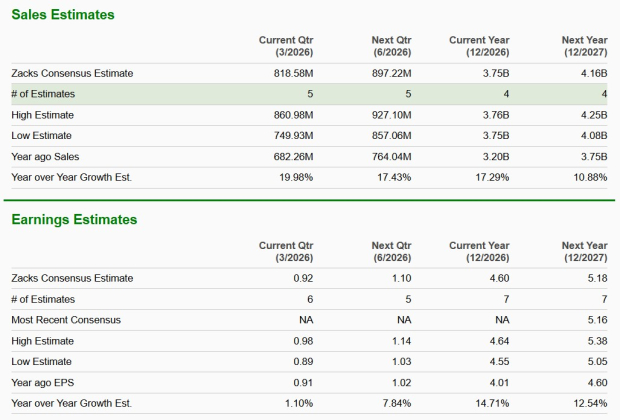
Task: Select Earnings table Next Year (12/2027) header
Action: point(585,252)
